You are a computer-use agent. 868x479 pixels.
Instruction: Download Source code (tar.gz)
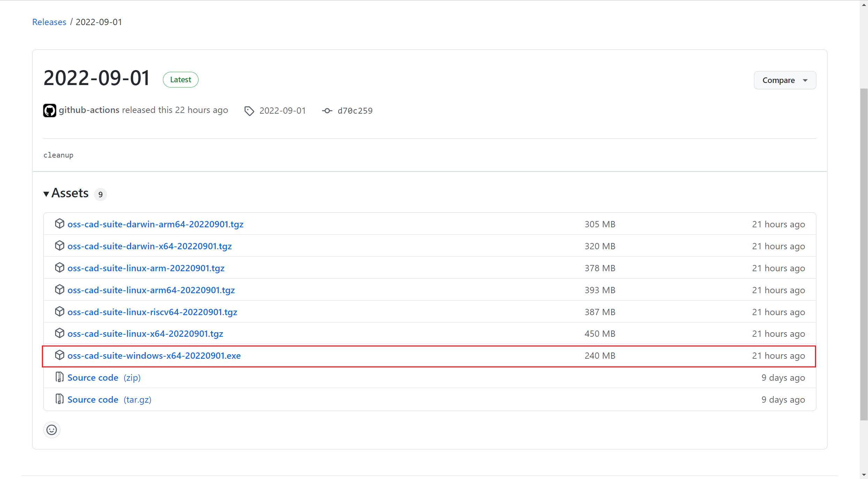click(110, 400)
